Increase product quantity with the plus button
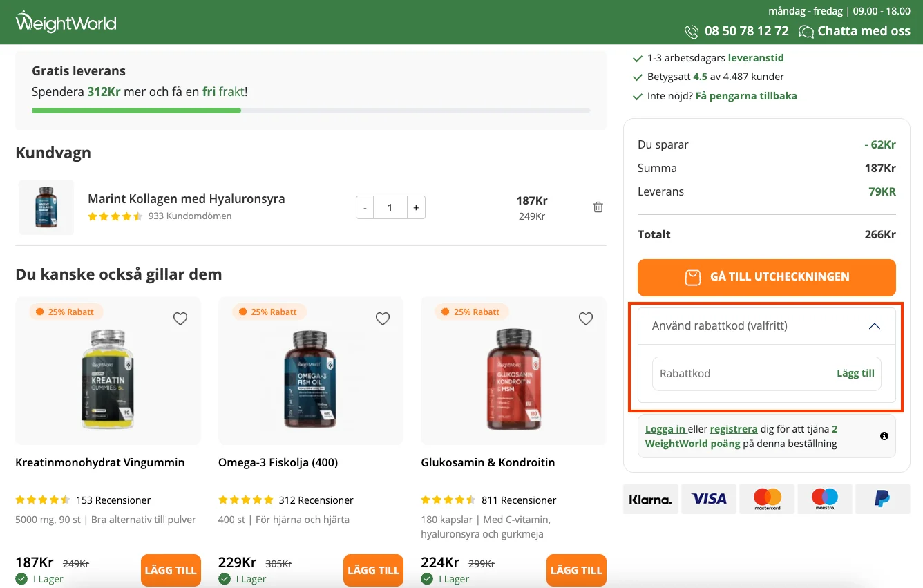 (x=415, y=207)
